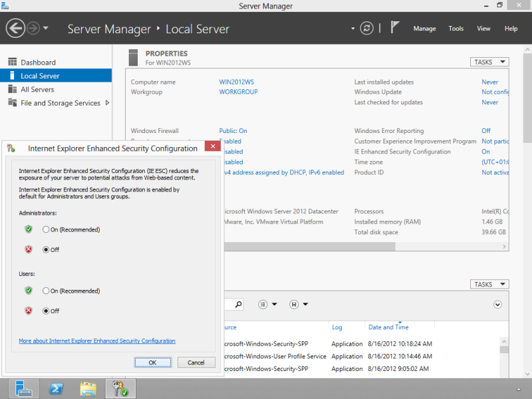Click Last installed updates Never link
Image resolution: width=532 pixels, height=399 pixels.
click(x=489, y=82)
